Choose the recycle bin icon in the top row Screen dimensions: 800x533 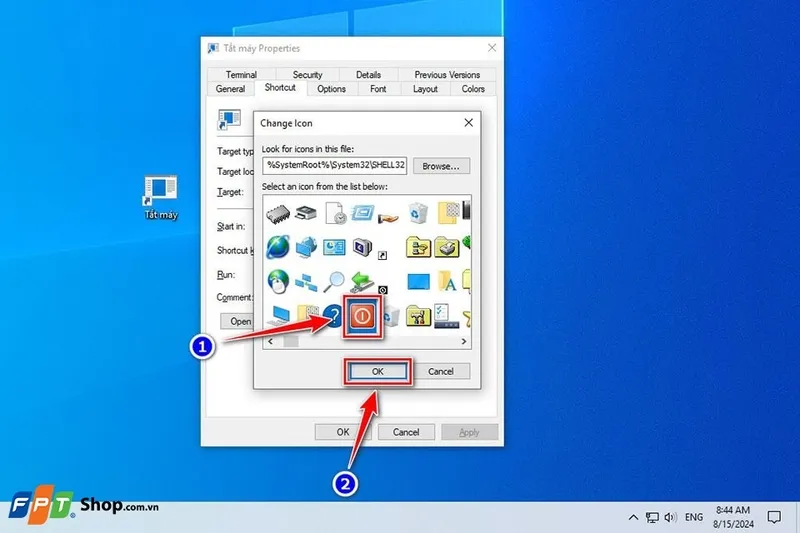[x=418, y=212]
